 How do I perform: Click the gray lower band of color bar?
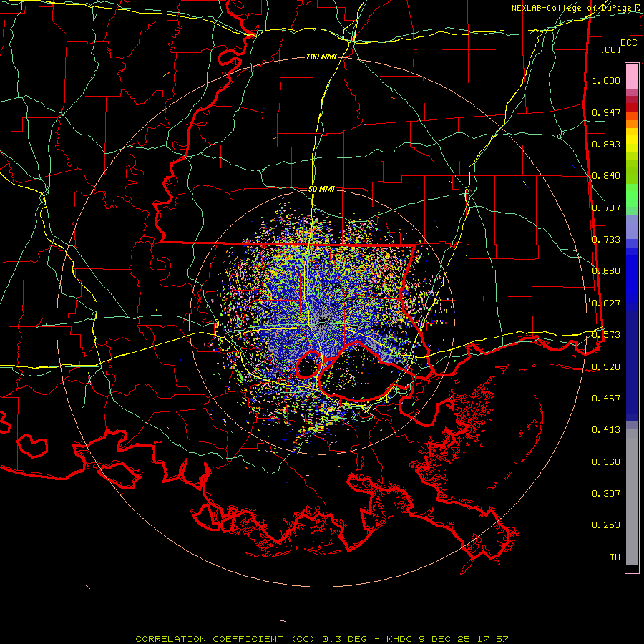tap(632, 497)
